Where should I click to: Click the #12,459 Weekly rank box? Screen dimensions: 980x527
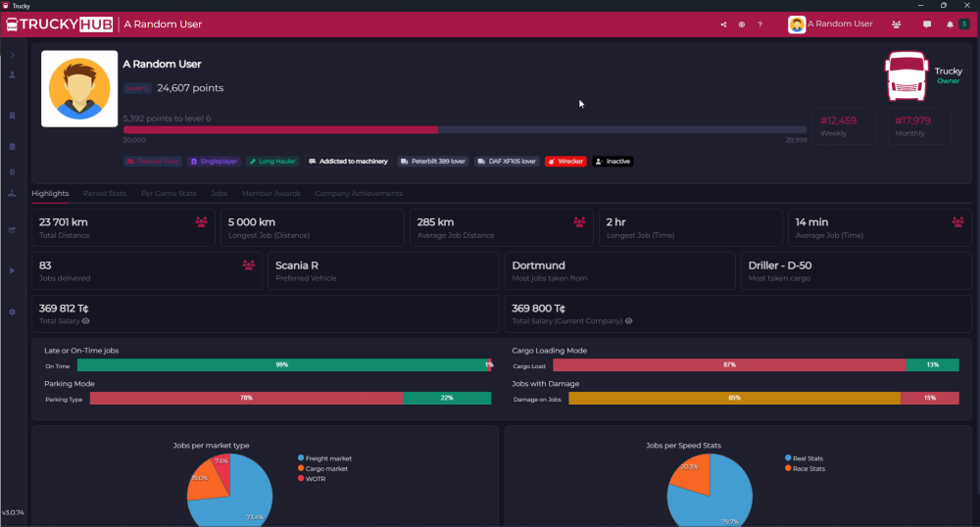pos(845,125)
